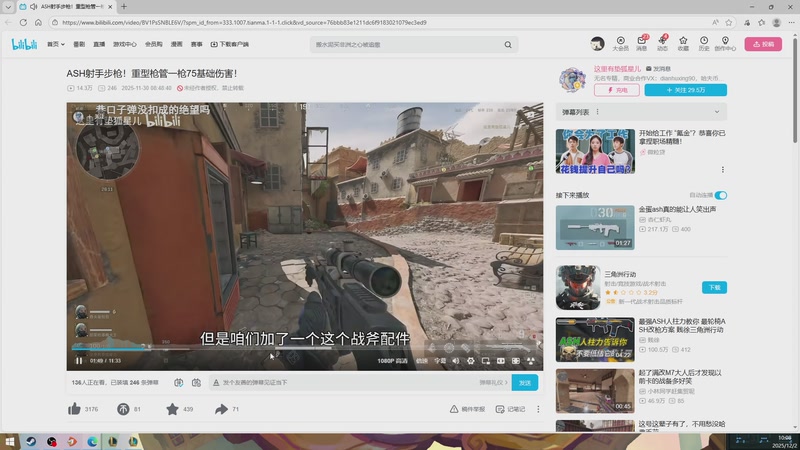Follow uploader with 关注 29.5万 button
Screen dimensions: 800x450
685,90
